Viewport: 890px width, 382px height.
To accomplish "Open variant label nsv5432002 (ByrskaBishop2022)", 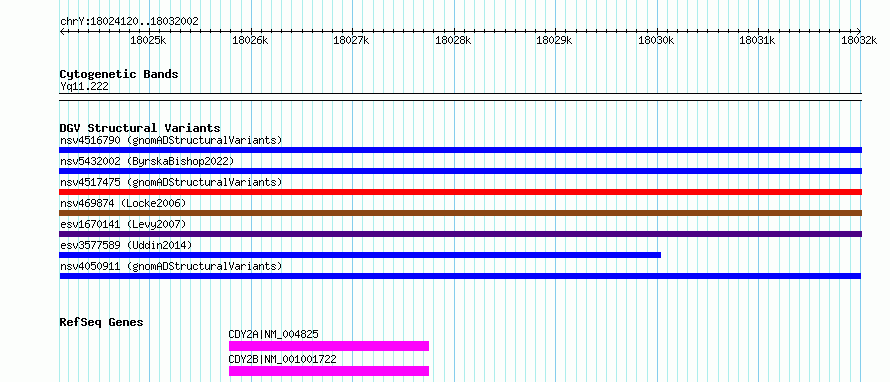I will point(147,161).
